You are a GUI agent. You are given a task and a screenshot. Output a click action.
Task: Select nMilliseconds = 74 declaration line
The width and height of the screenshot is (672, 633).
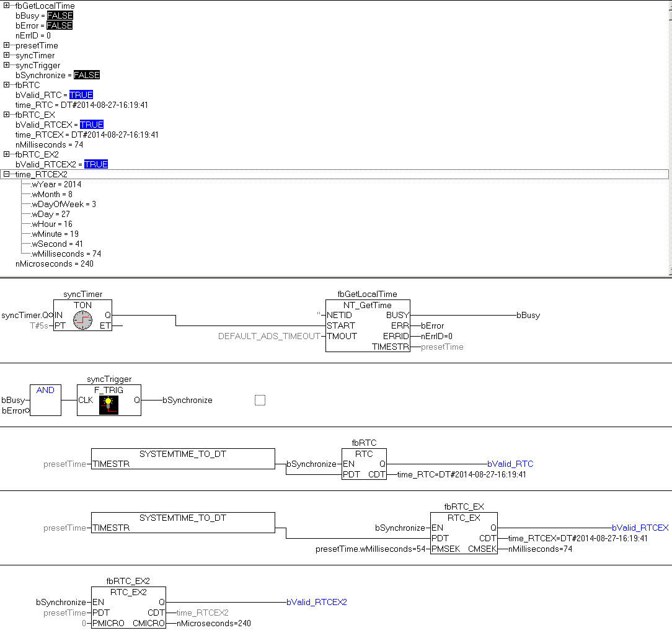pyautogui.click(x=50, y=145)
